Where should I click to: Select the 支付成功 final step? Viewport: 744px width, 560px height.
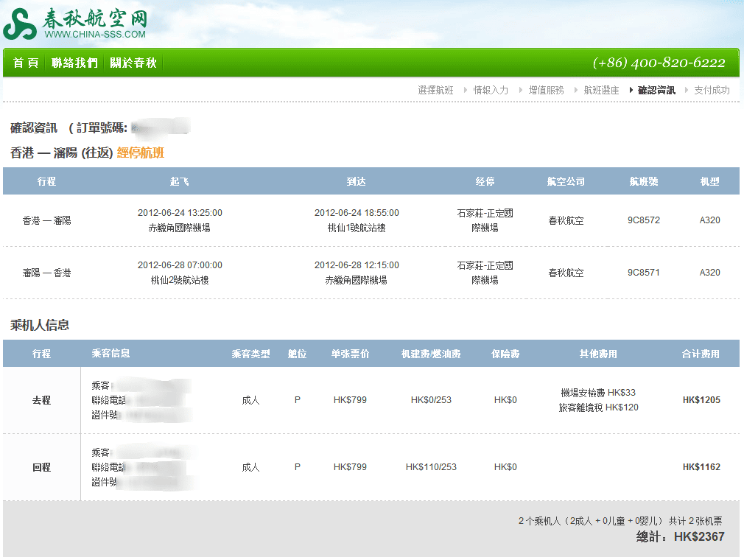point(712,90)
